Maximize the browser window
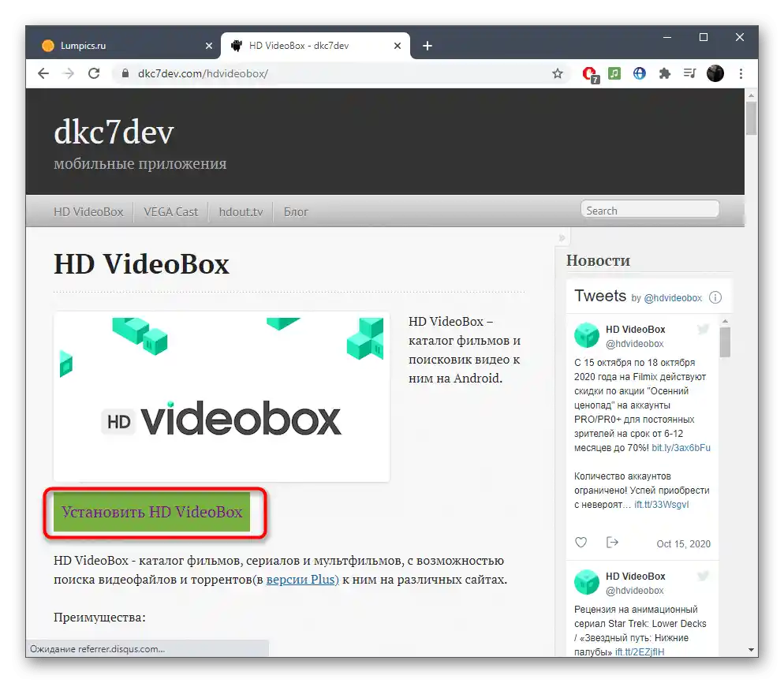This screenshot has height=683, width=784. 704,38
